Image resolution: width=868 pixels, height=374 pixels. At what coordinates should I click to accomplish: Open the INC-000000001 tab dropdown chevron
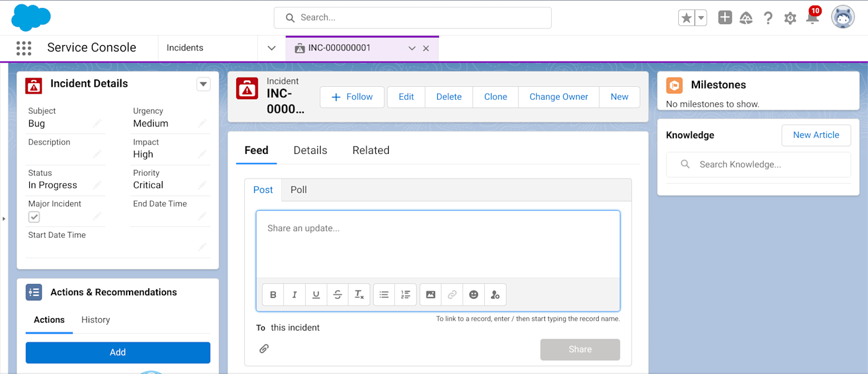pos(412,48)
